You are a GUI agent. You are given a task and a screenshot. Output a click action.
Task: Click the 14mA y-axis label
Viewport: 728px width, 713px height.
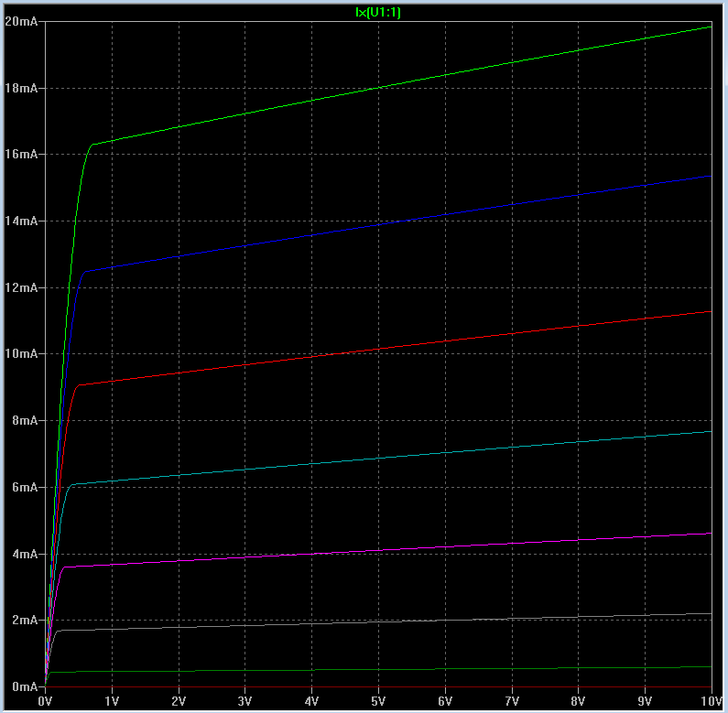pyautogui.click(x=21, y=221)
